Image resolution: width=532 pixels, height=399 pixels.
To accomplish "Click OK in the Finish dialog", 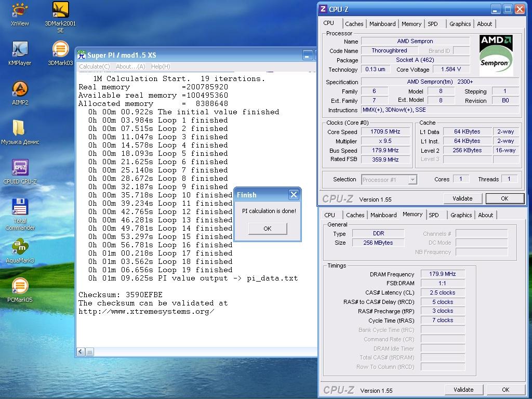I will (268, 229).
